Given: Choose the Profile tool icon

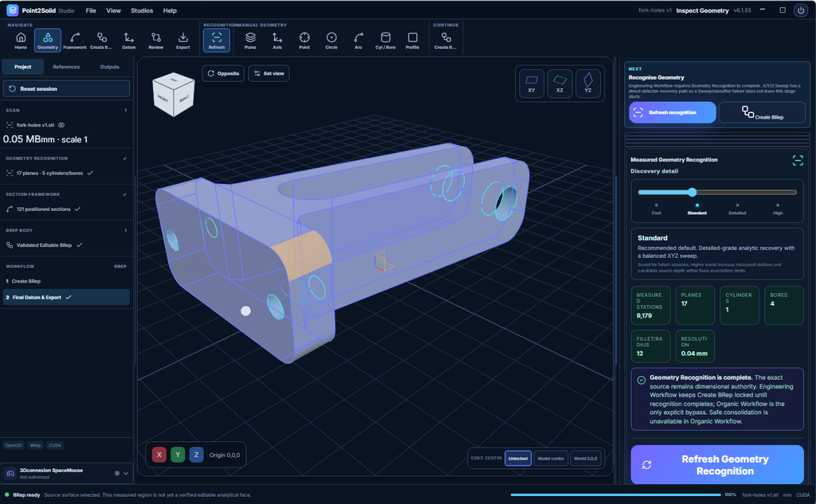Looking at the screenshot, I should tap(413, 41).
